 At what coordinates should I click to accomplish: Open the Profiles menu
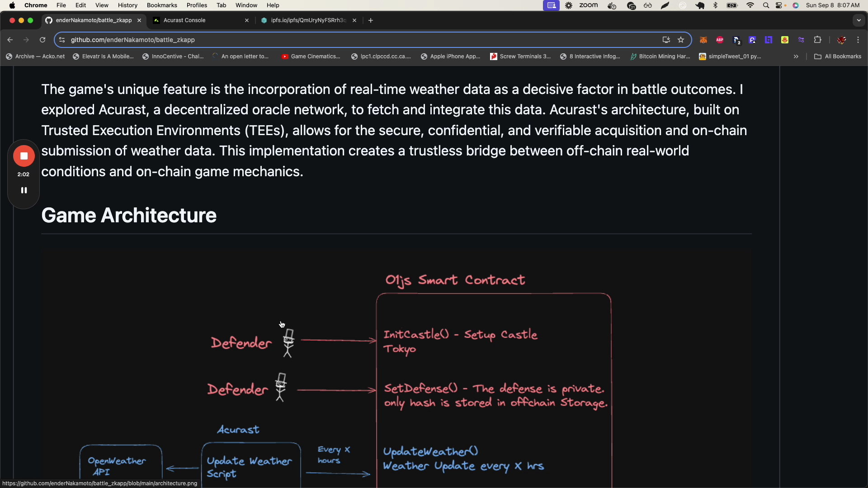point(197,5)
